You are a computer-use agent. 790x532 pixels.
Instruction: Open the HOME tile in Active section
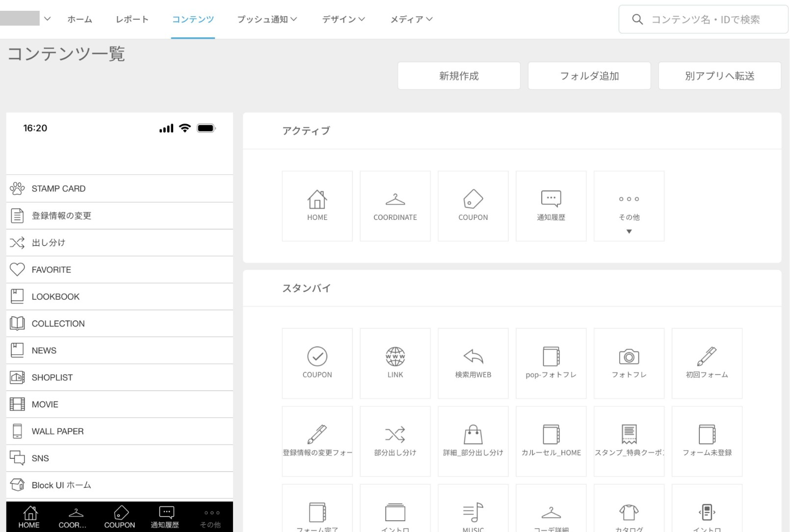pos(317,206)
